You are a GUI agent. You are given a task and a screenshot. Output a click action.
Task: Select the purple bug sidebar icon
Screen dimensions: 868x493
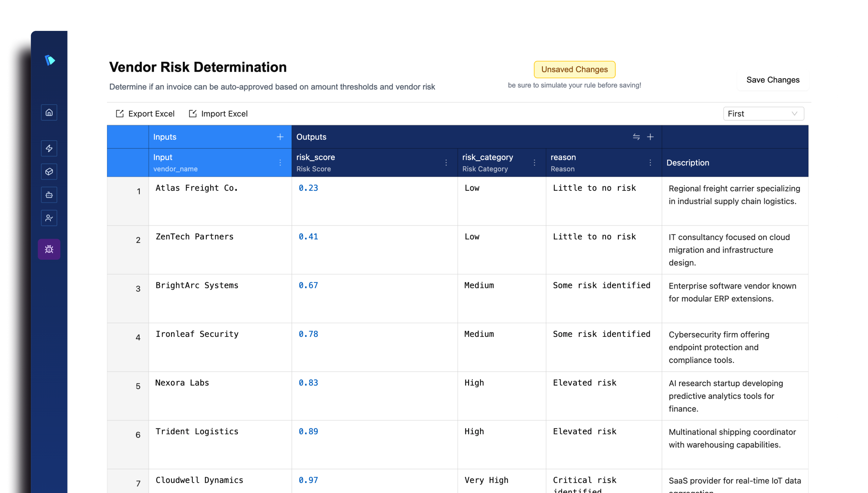[49, 249]
